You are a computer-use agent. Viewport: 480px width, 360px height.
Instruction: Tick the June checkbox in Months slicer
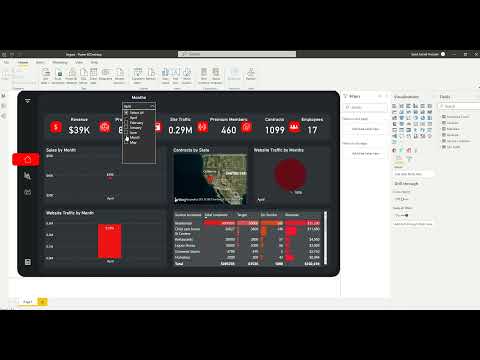(126, 133)
